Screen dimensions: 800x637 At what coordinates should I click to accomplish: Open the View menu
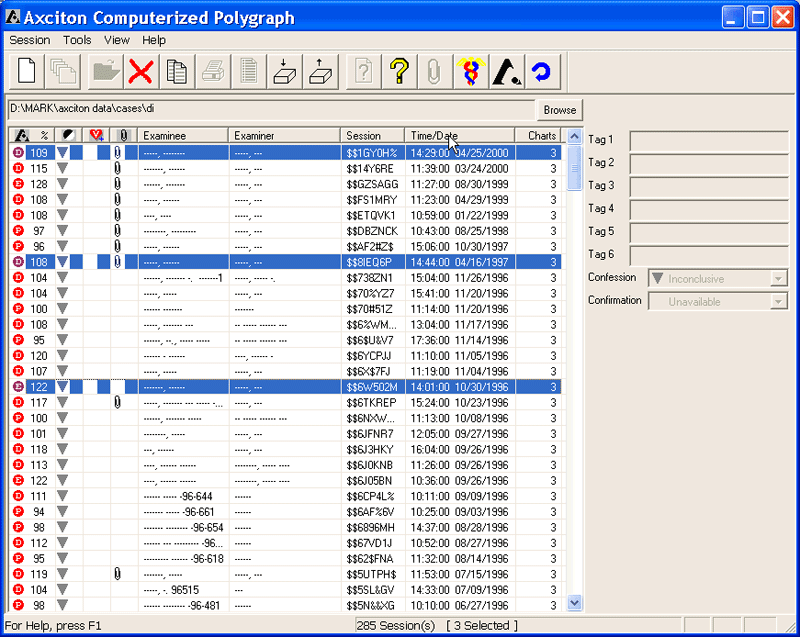tap(117, 40)
